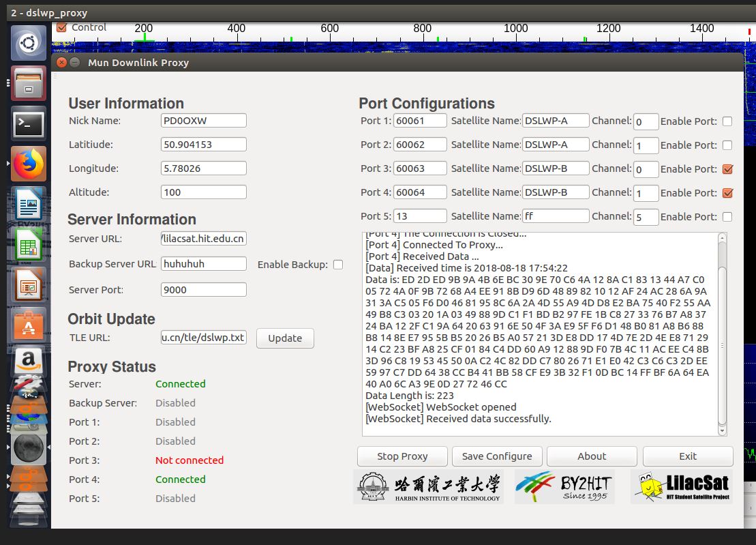The width and height of the screenshot is (756, 545).
Task: Click the TLE URL field
Action: click(203, 338)
